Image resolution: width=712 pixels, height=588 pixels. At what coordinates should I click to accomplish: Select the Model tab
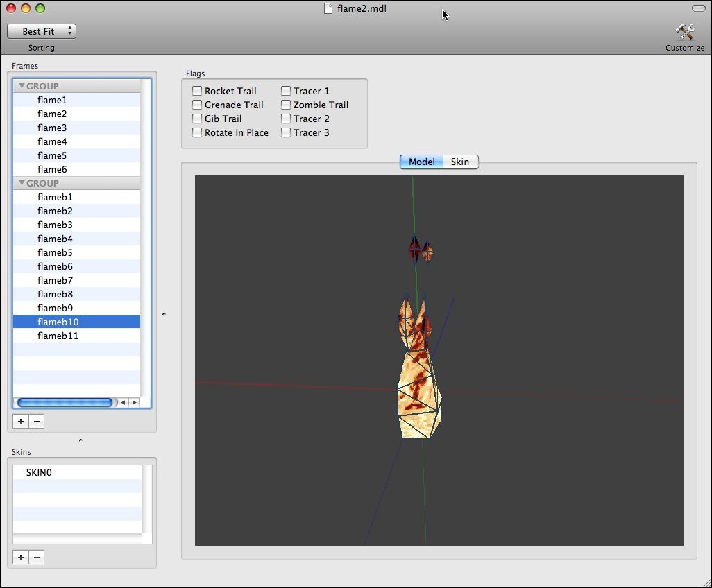tap(421, 162)
